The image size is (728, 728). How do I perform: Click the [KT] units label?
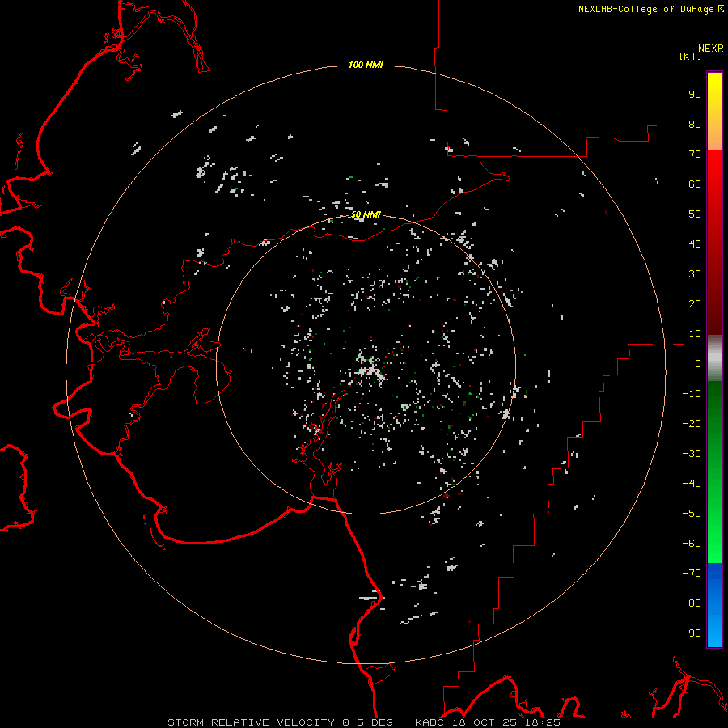point(690,56)
